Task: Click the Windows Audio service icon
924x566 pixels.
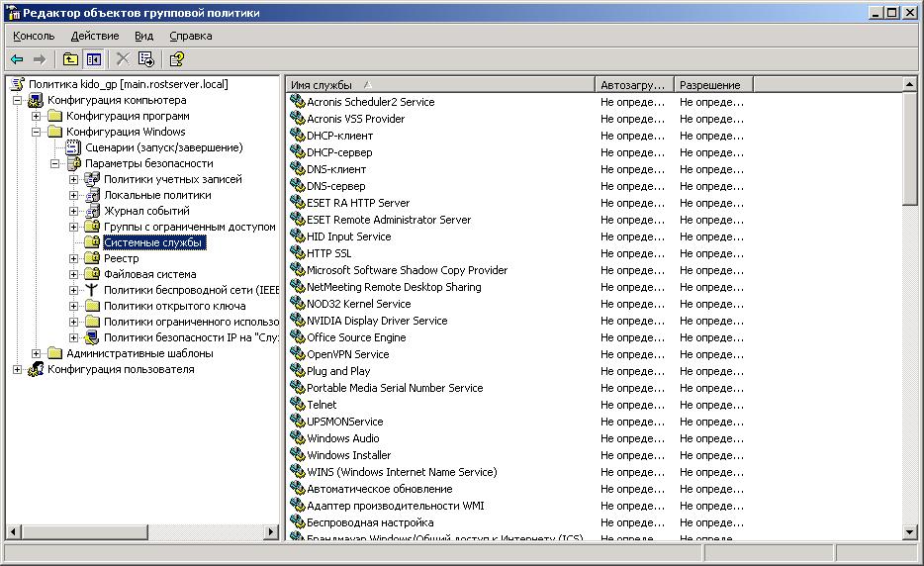Action: (298, 438)
